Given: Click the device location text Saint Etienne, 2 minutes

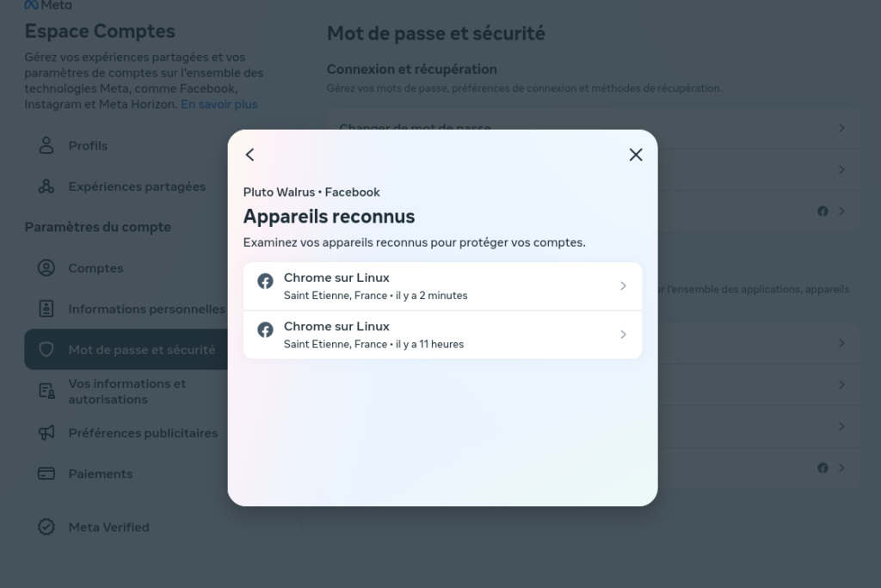Looking at the screenshot, I should 375,296.
